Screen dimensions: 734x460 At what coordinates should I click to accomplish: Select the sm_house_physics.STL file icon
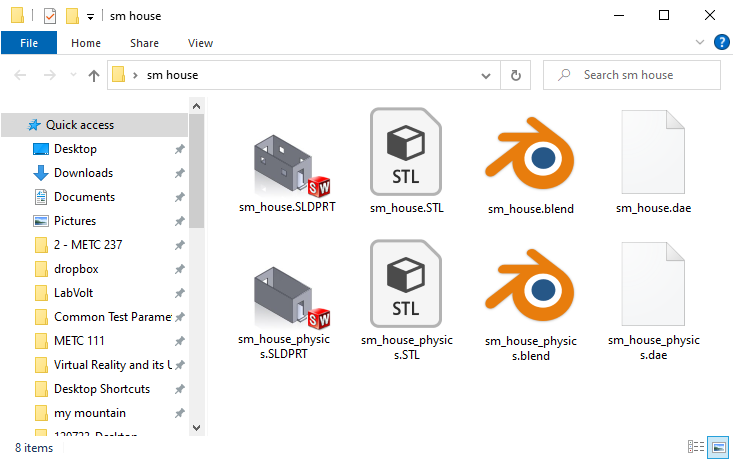[406, 284]
